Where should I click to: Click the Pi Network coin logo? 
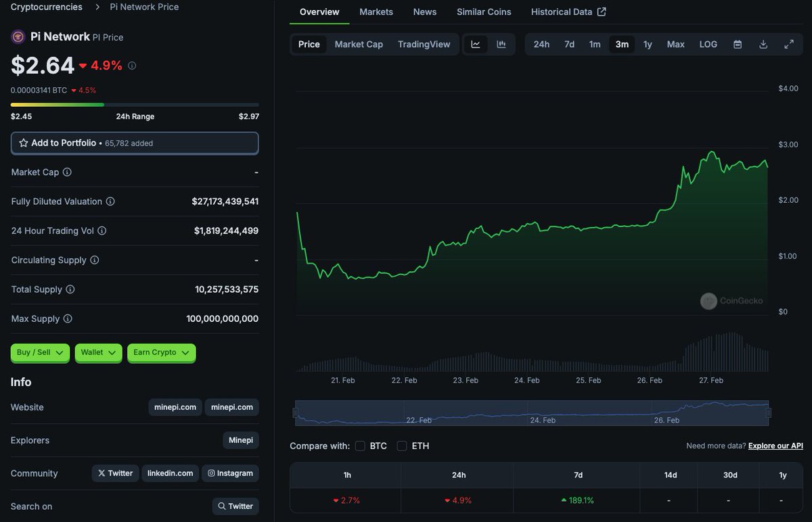click(18, 37)
